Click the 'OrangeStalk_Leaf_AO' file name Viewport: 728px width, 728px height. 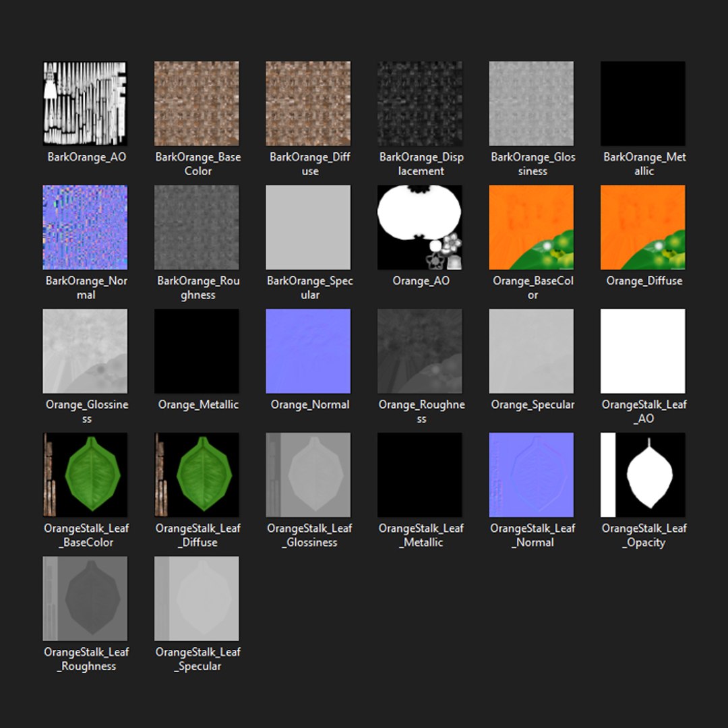[644, 411]
